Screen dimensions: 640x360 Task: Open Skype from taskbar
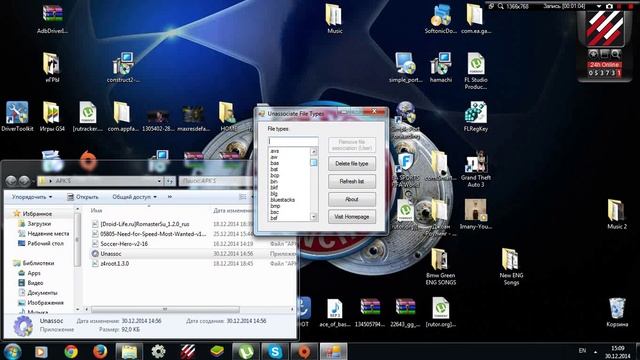tap(275, 351)
